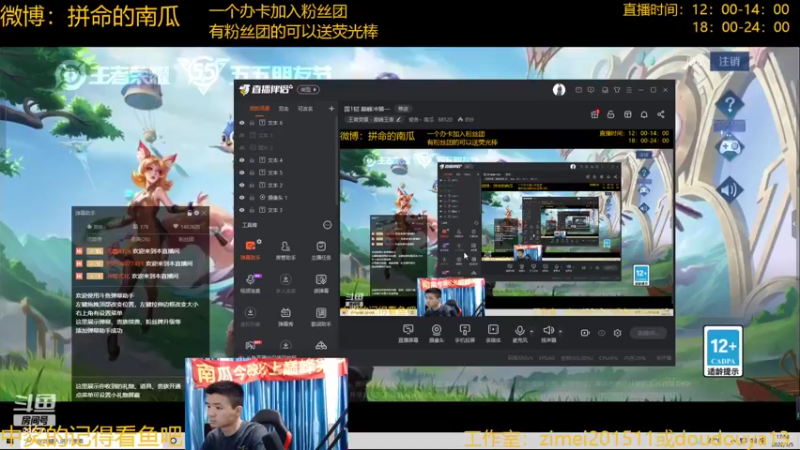
Task: Toggle the lock on the 文本 6 layer
Action: 252,123
